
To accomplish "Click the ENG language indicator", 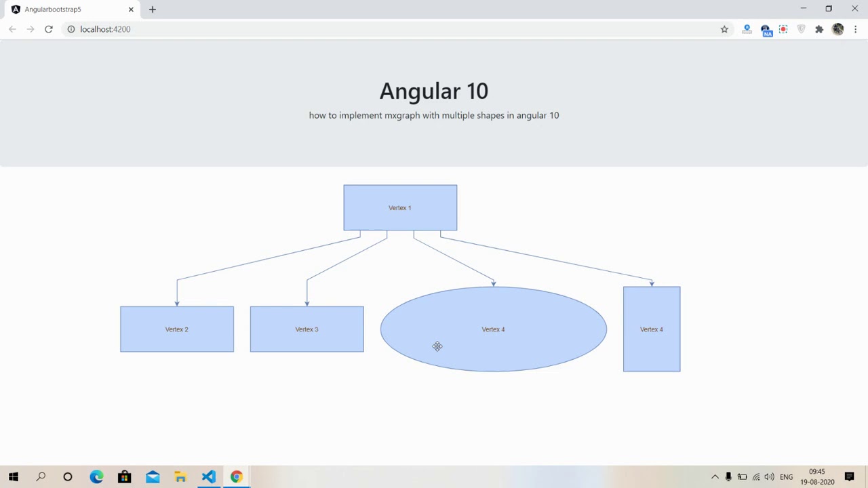I will (786, 477).
